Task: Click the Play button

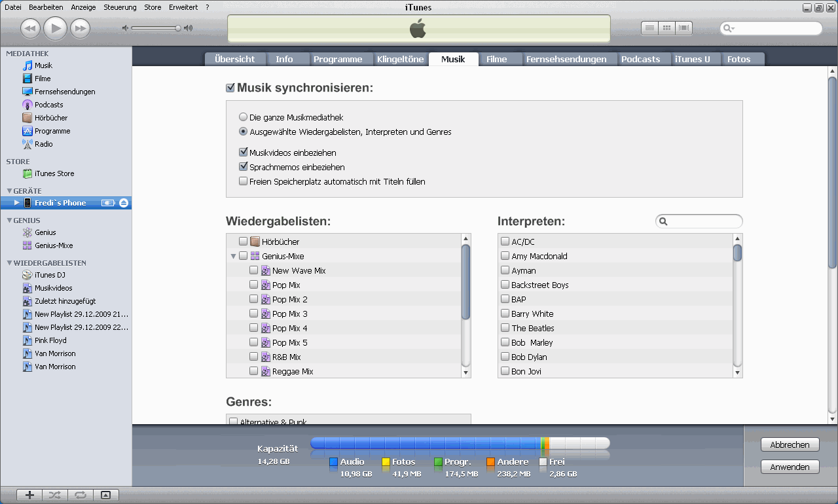Action: pyautogui.click(x=56, y=27)
